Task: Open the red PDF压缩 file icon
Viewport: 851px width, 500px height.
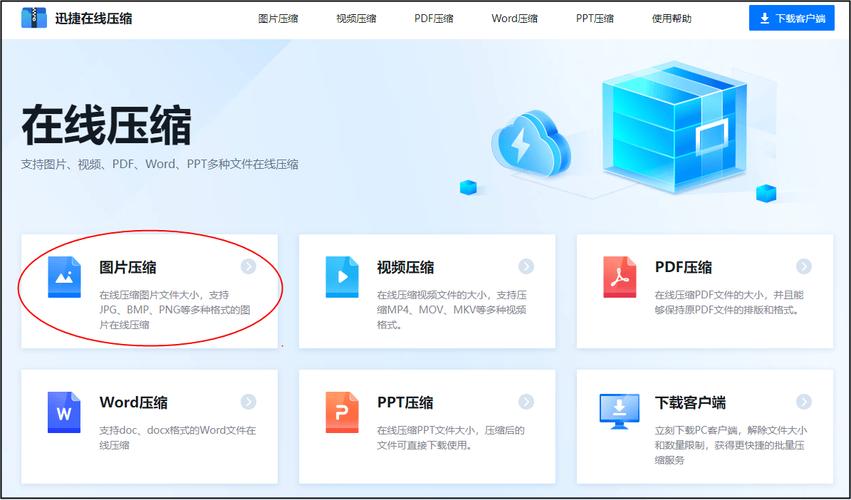Action: [620, 277]
